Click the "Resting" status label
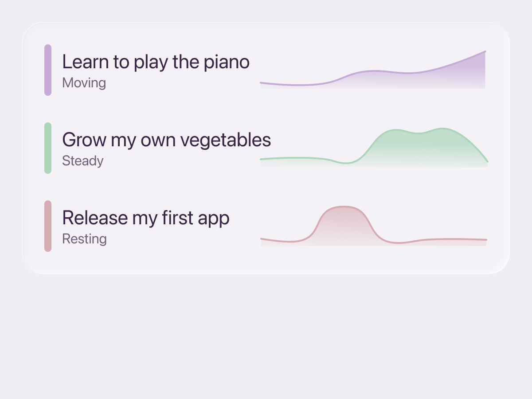 [84, 239]
